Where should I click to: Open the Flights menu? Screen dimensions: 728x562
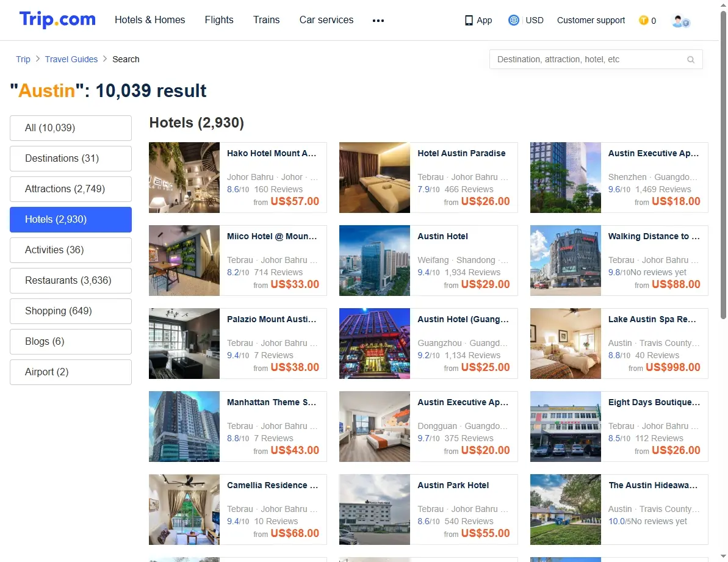pyautogui.click(x=219, y=20)
